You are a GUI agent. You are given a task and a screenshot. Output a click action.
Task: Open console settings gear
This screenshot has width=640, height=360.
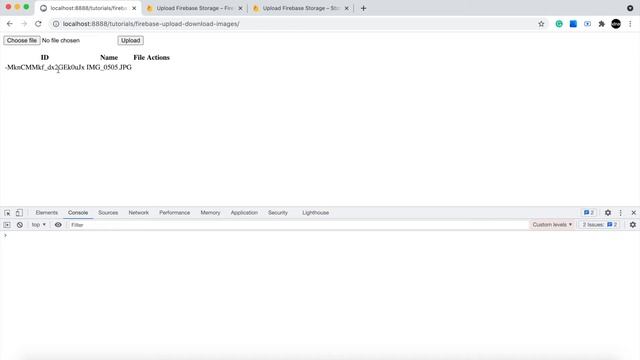pos(633,225)
